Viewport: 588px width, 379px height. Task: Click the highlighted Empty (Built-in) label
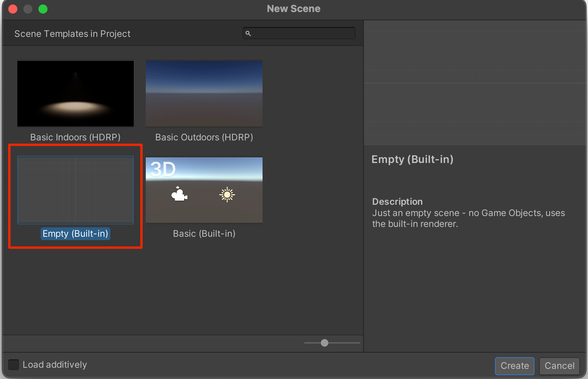75,234
